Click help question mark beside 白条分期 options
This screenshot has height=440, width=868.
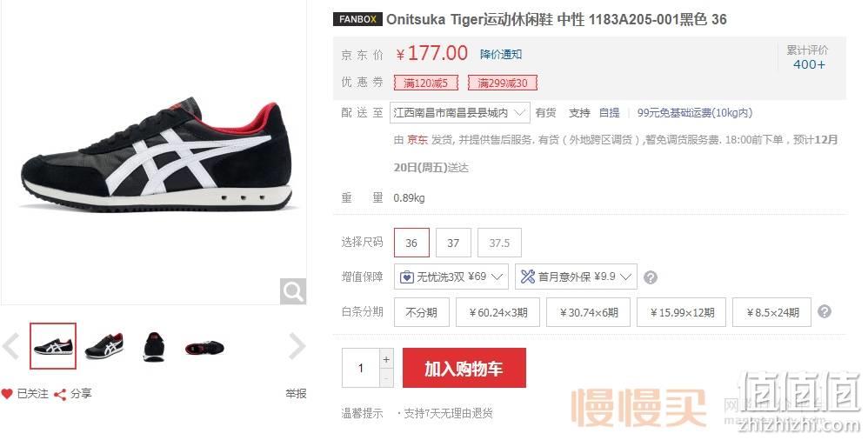click(824, 311)
